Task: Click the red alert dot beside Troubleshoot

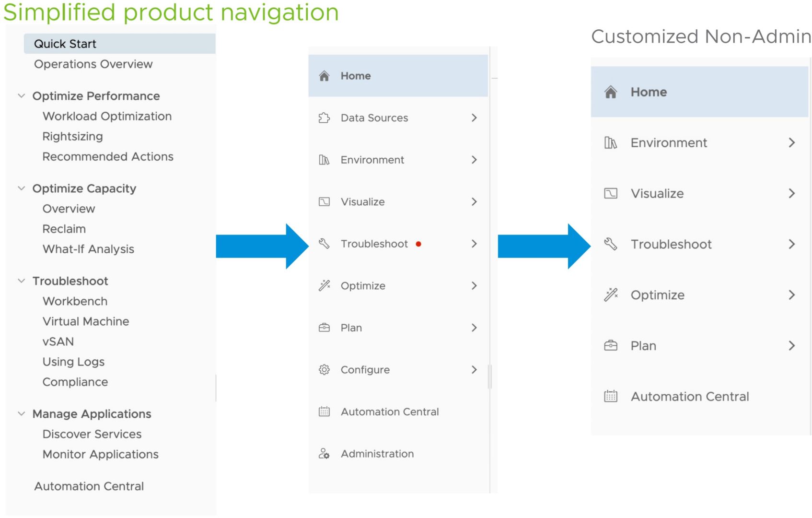Action: [x=418, y=244]
